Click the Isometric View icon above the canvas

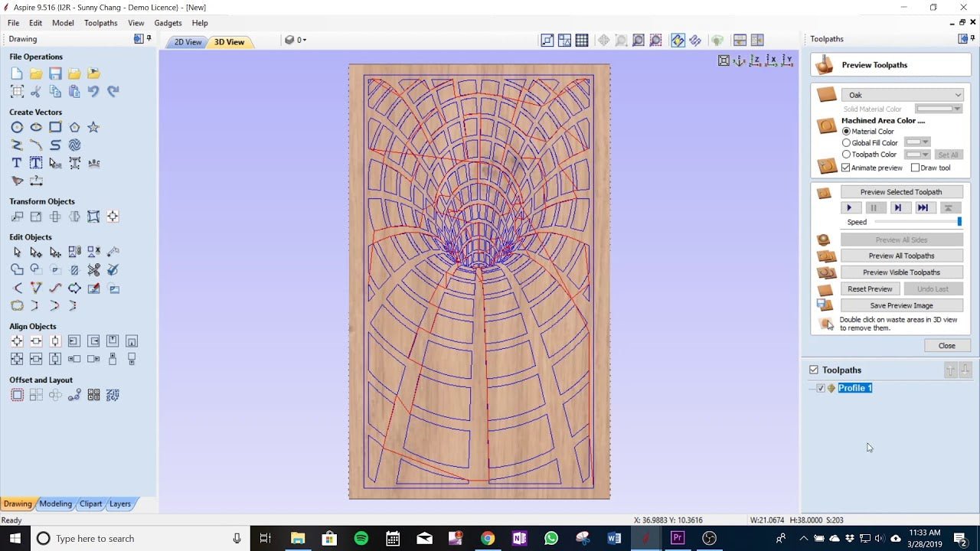coord(739,60)
